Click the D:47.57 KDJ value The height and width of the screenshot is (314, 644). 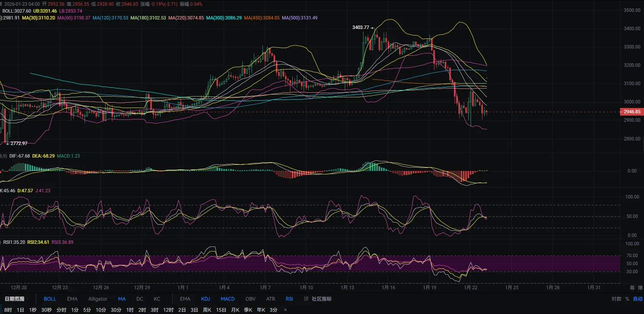tap(25, 191)
